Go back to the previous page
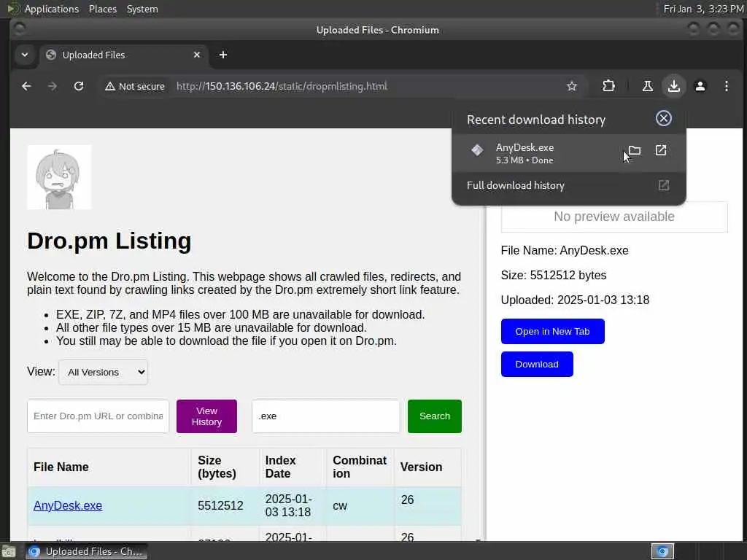This screenshot has height=560, width=747. click(x=26, y=86)
